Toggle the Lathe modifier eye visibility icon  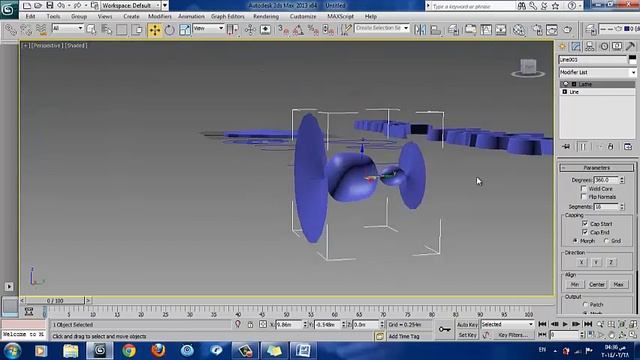pos(565,84)
